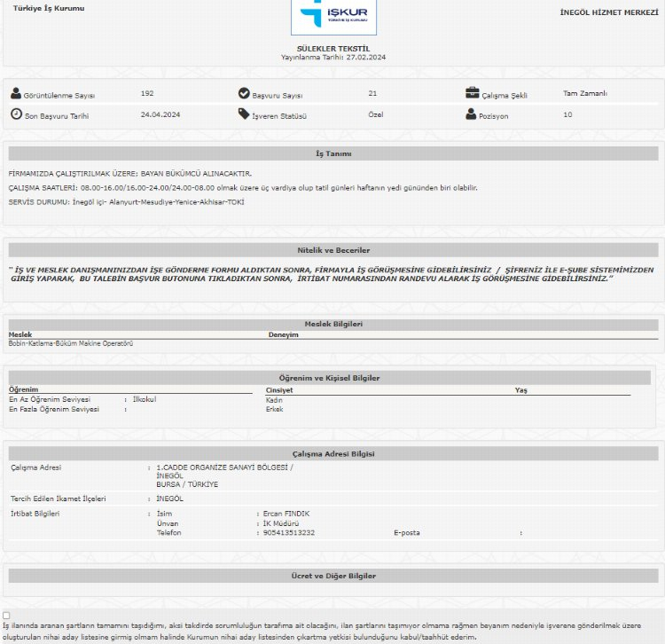Click the Meslek Bilgileri section header

pos(333,325)
